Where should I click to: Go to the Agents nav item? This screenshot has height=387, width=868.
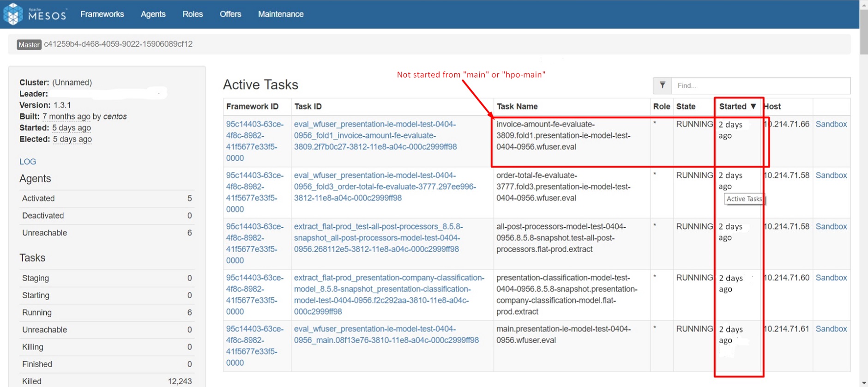153,14
